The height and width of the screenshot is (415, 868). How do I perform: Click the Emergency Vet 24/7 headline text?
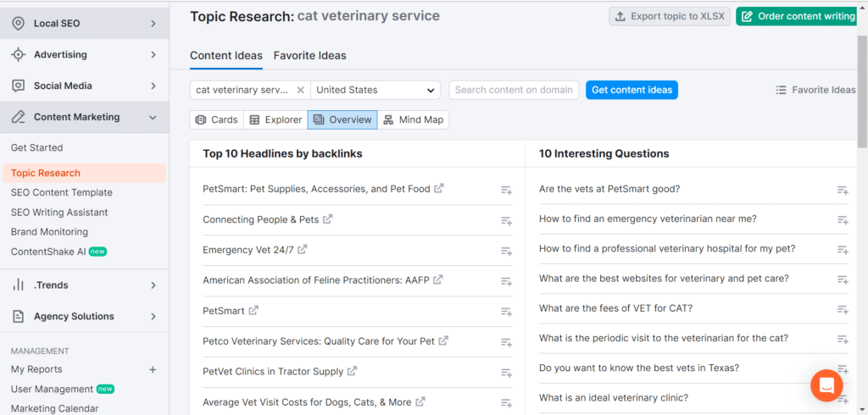248,250
